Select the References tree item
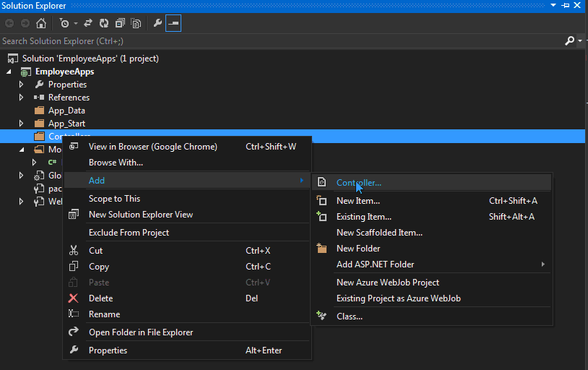Viewport: 588px width, 370px height. 69,98
